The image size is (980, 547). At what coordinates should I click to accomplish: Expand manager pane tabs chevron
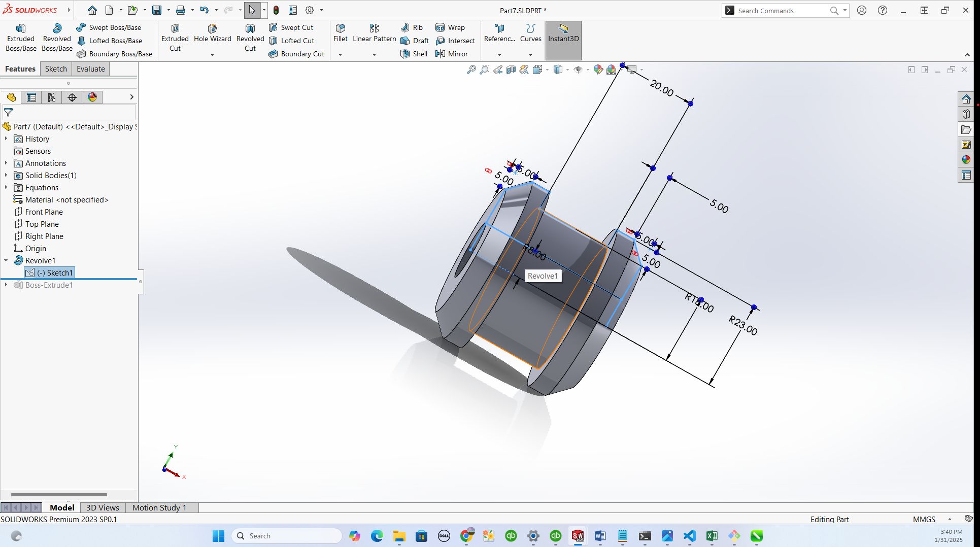coord(131,97)
